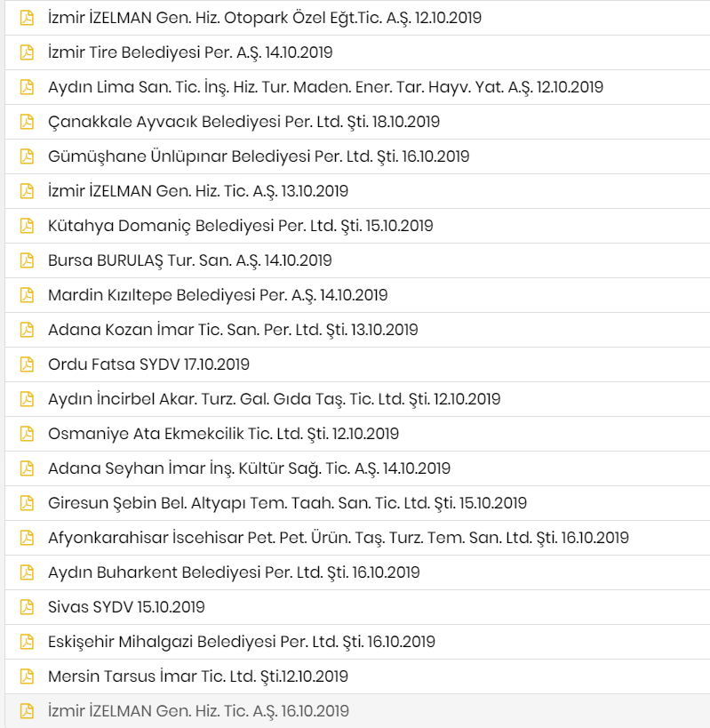
Task: Click PDF icon beside Bursa BURULAŞ
Action: click(x=27, y=260)
